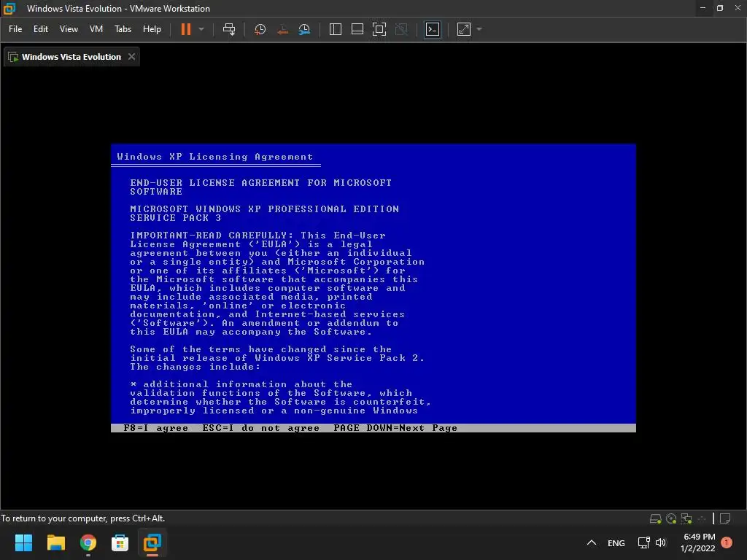Click 'IMPORTANT-READ CAREFULLY' line in EULA
Screen dimensions: 747x560
[258, 236]
